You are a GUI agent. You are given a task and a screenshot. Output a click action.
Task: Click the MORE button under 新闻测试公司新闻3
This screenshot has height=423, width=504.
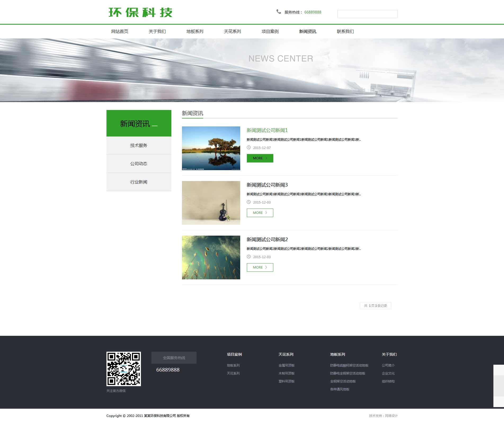(260, 213)
